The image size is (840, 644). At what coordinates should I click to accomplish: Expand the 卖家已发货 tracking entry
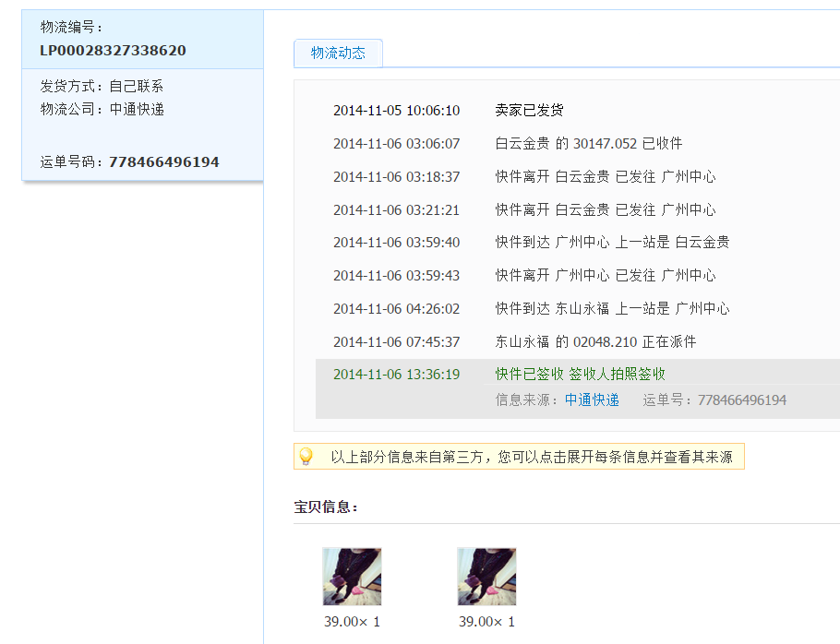click(529, 111)
